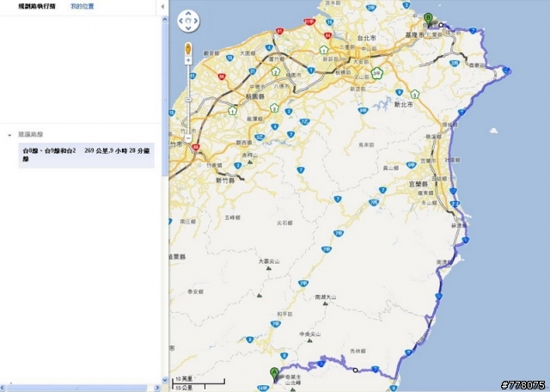550x392 pixels.
Task: Open the 規劃路線執行緒 tab
Action: tap(37, 6)
